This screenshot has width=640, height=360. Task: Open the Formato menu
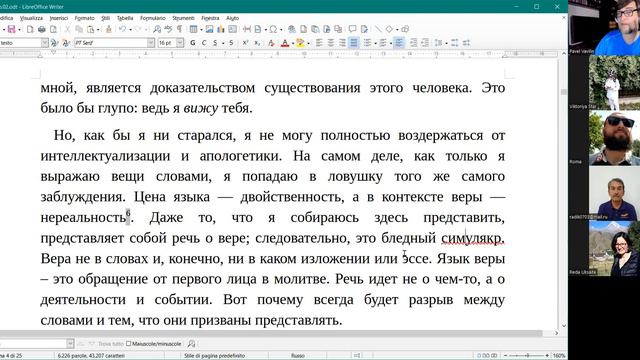[84, 18]
